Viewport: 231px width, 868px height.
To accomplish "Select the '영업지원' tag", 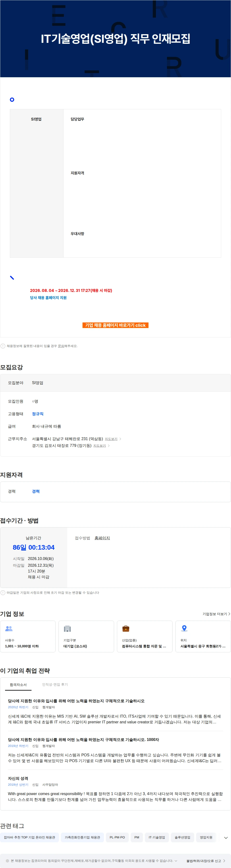I will pyautogui.click(x=206, y=837).
